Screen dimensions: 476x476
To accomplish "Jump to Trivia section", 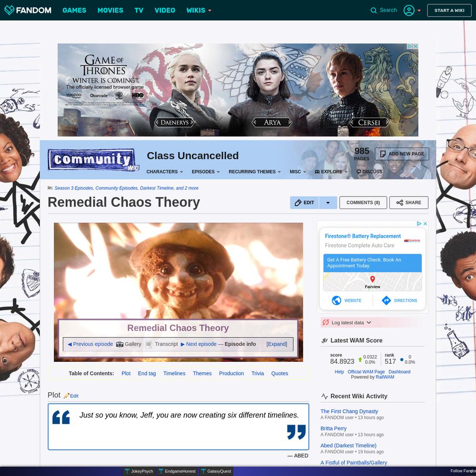I will (258, 373).
